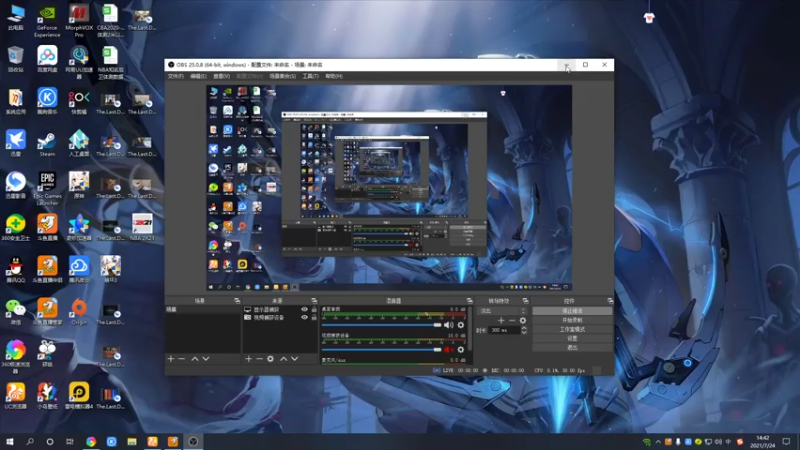800x450 pixels.
Task: Enable Studio Mode in Controls
Action: (x=572, y=329)
